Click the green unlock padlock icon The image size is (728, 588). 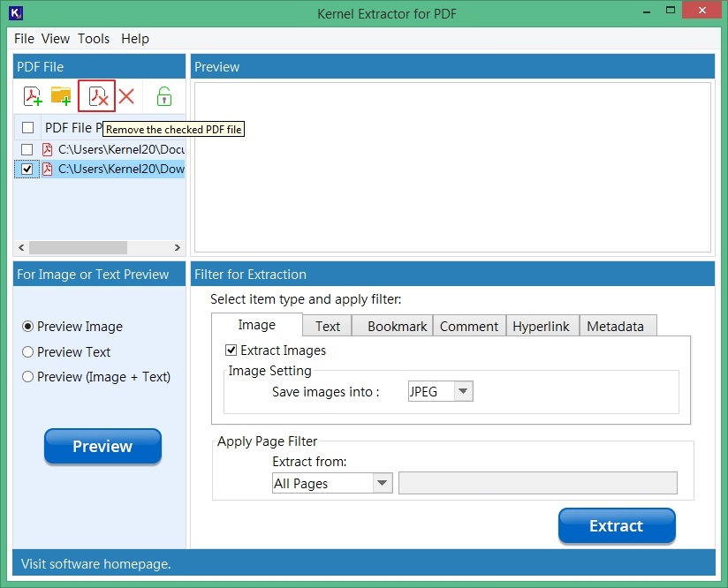pyautogui.click(x=164, y=96)
